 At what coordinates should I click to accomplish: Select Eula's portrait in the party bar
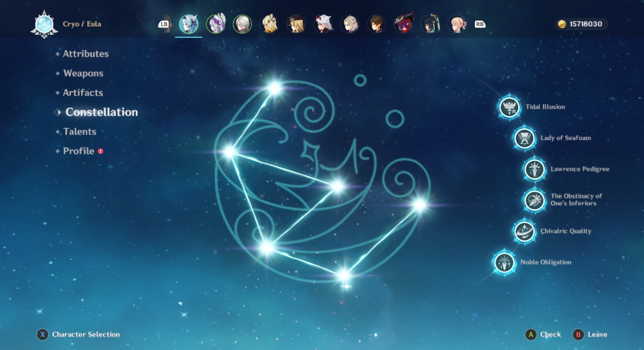tap(189, 24)
